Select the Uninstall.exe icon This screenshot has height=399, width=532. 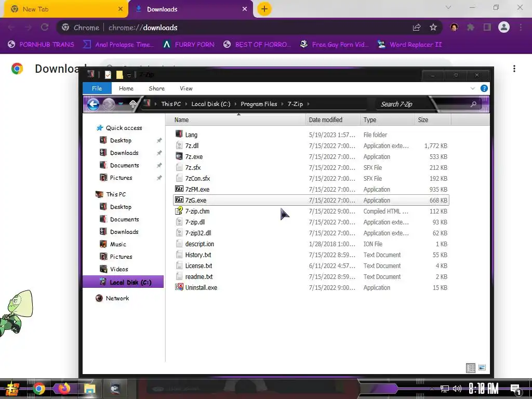pos(179,287)
